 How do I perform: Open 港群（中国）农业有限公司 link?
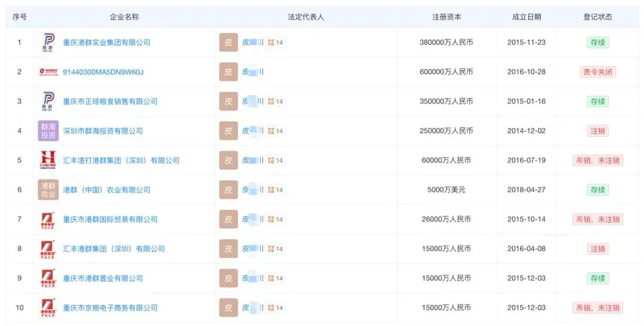pyautogui.click(x=107, y=190)
